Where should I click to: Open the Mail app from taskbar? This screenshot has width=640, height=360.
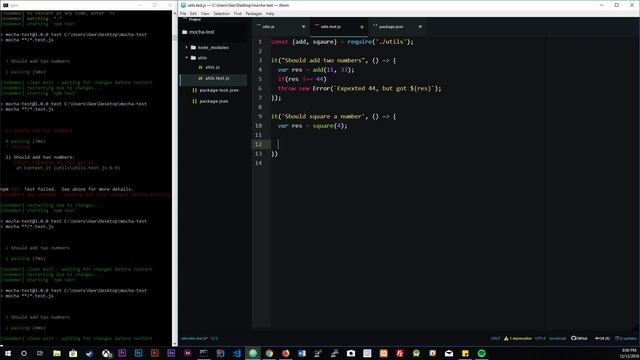click(449, 353)
